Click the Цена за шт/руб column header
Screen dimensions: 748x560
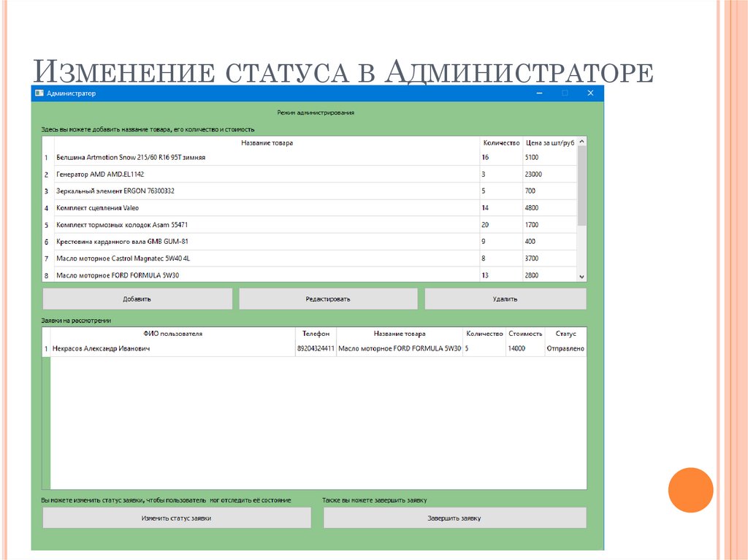point(549,143)
